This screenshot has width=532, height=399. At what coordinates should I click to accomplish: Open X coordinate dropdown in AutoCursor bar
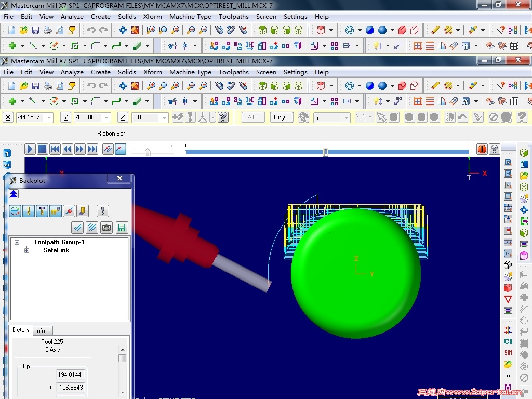coord(49,117)
